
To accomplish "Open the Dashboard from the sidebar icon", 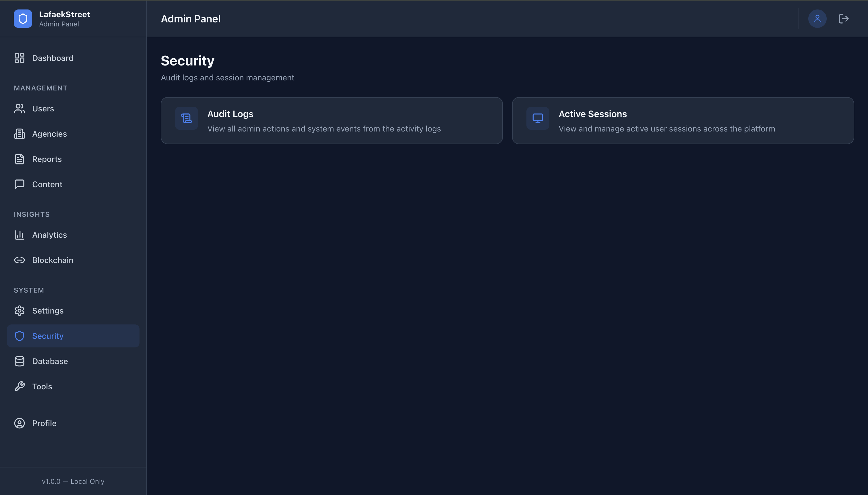I will [x=19, y=58].
